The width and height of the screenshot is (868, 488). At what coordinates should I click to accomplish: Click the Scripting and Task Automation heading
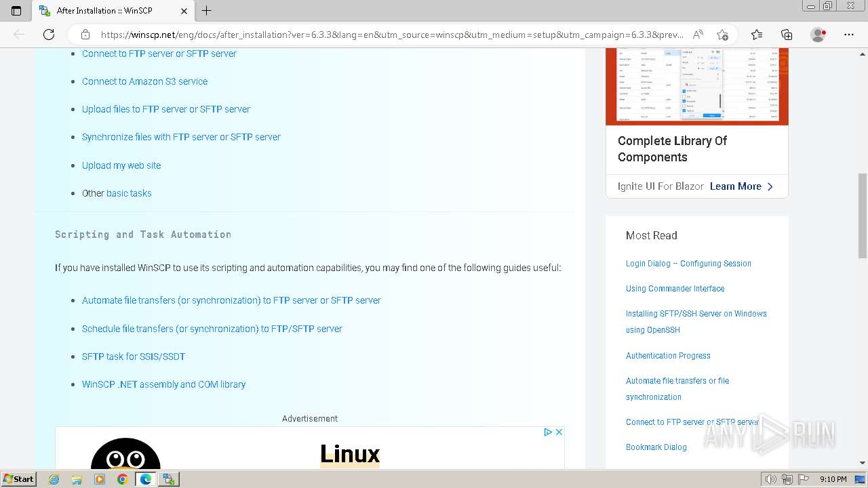point(143,235)
